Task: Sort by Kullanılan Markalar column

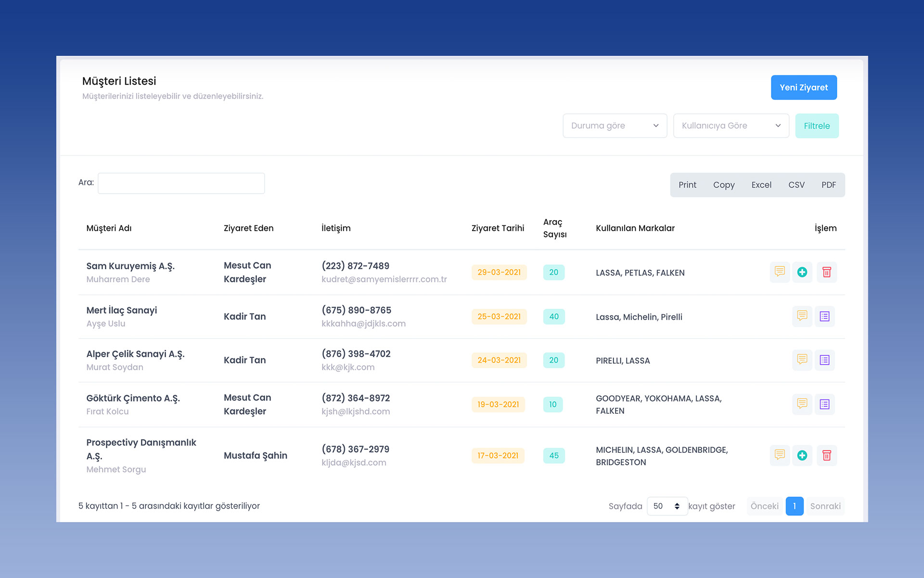Action: click(635, 228)
